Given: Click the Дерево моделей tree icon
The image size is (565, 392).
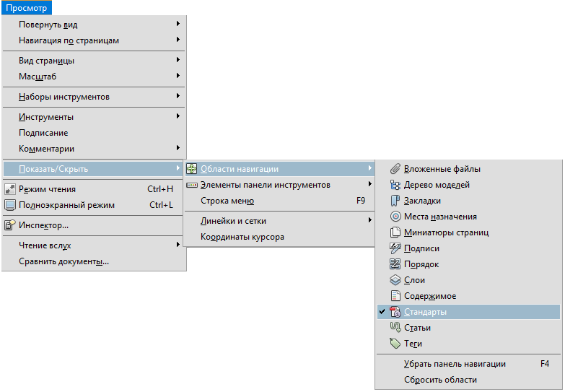Looking at the screenshot, I should (395, 185).
